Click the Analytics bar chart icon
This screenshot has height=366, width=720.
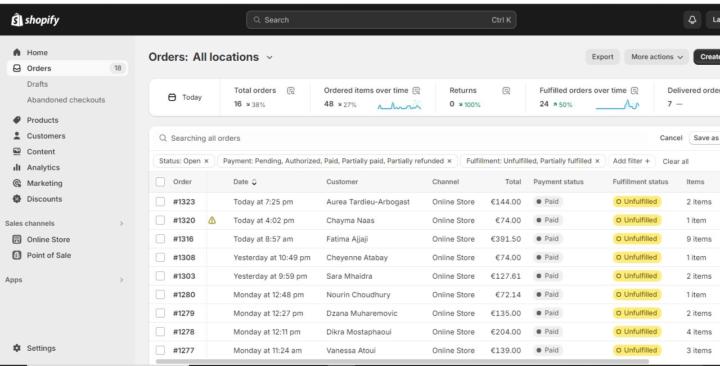[x=17, y=167]
